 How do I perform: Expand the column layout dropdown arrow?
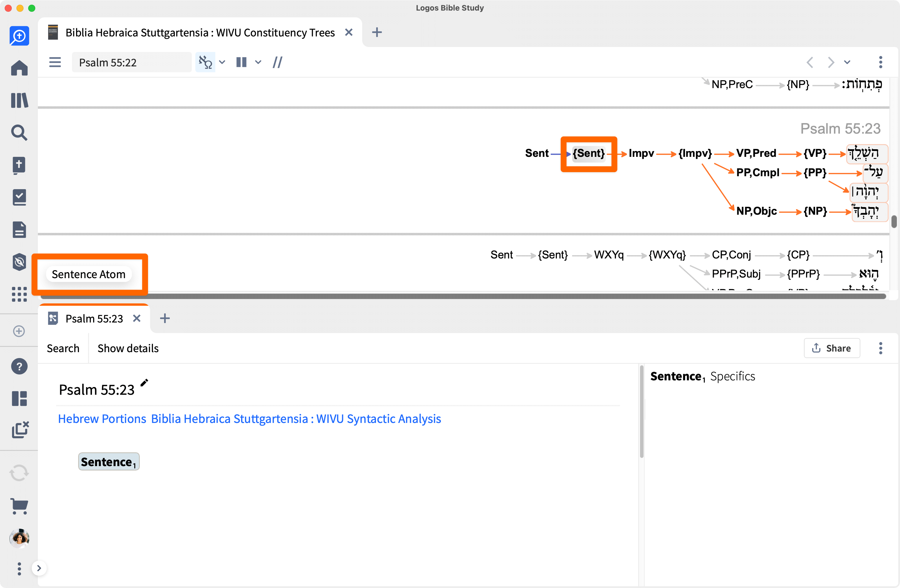point(258,62)
